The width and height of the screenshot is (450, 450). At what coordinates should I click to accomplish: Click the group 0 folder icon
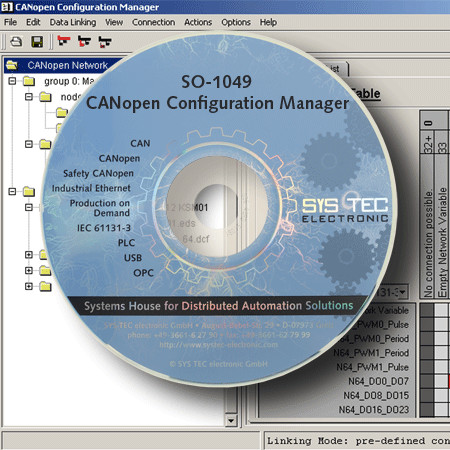pyautogui.click(x=29, y=81)
